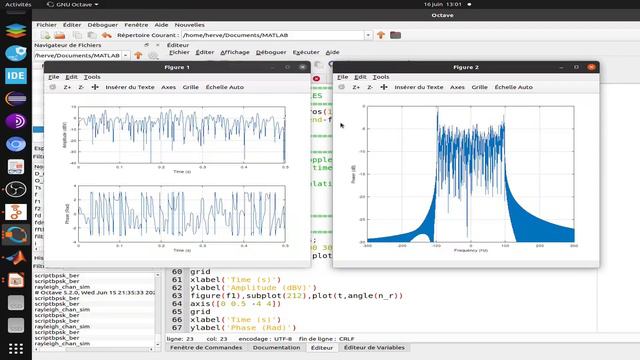
Task: Click the command history horizontal scrollbar
Action: coord(94,349)
